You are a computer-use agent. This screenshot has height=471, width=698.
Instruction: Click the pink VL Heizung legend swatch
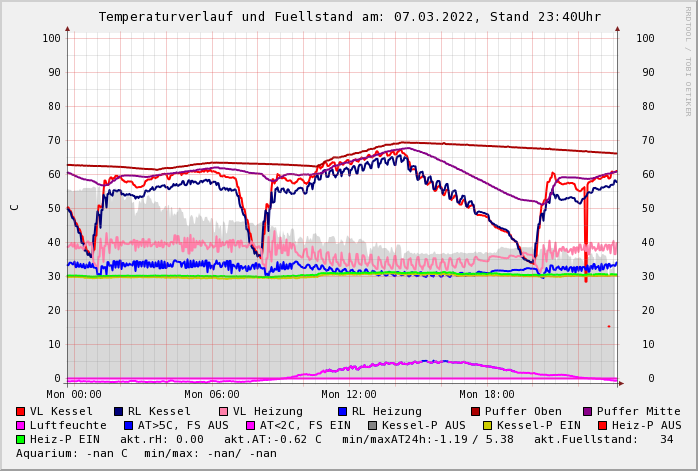pos(224,412)
